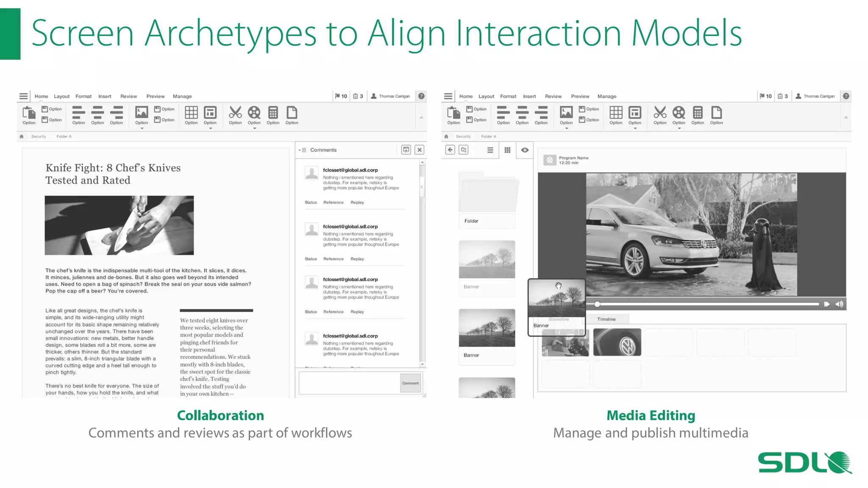Screen dimensions: 868x488
Task: Select film reel icon in Collaboration ribbon
Action: [254, 112]
